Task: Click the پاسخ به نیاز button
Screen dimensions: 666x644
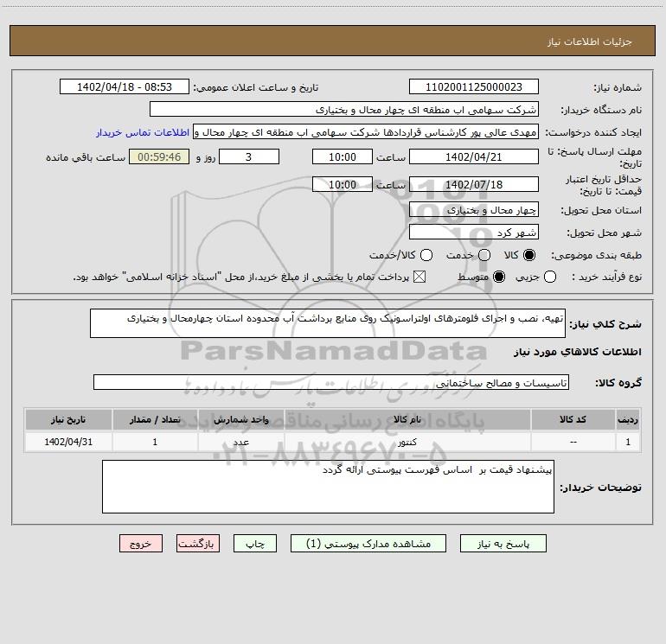Action: coord(503,544)
